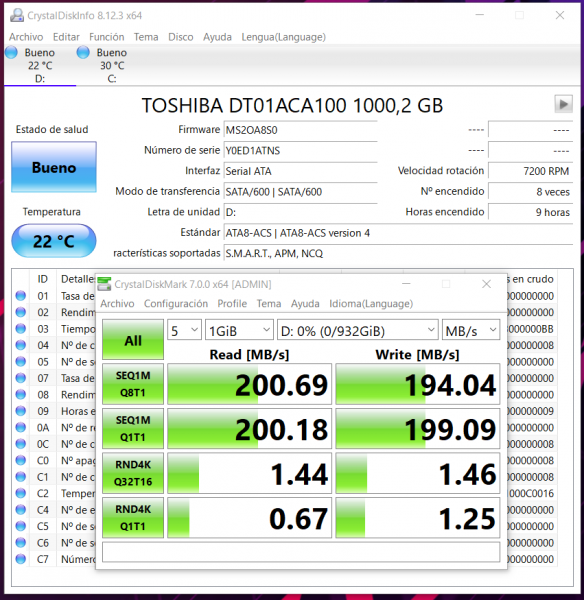Click RND4K Q32T16 write result 1.46

point(418,473)
